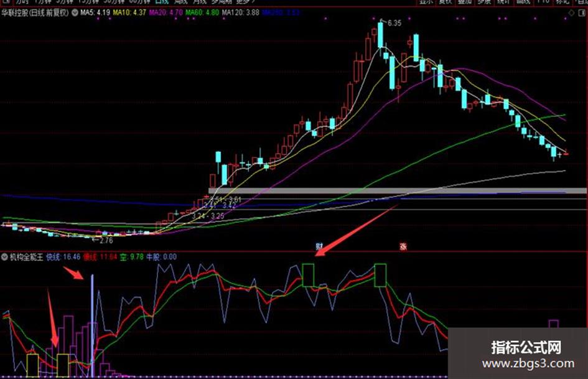Click the MA5: 4.19 label
Viewport: 588px width, 379px height.
point(95,12)
